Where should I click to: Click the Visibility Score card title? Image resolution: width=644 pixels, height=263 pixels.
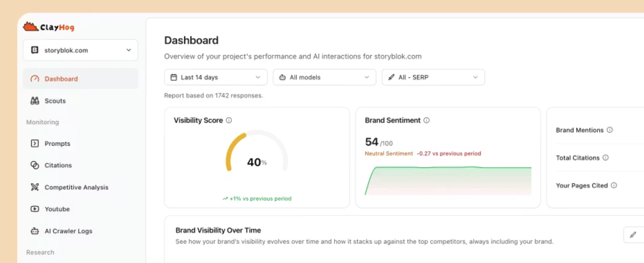[x=198, y=120]
